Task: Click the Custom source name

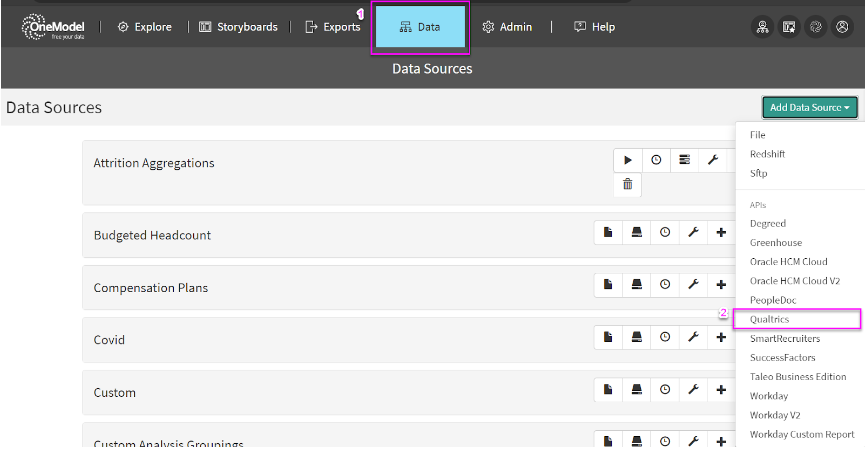Action: point(114,393)
